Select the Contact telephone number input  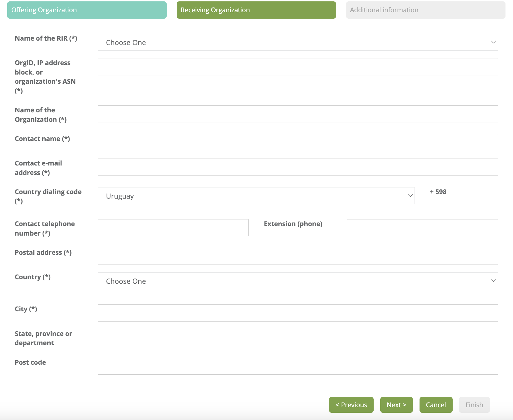point(173,228)
